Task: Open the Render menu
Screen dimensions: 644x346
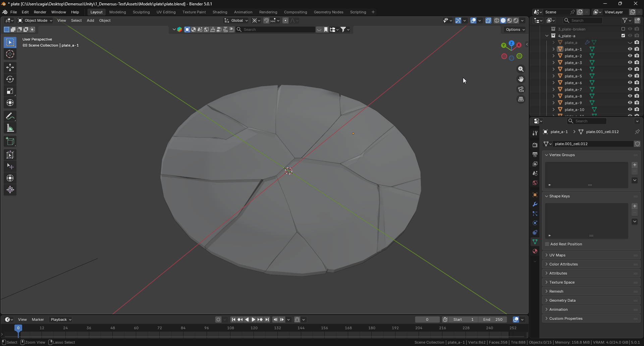Action: (x=40, y=12)
